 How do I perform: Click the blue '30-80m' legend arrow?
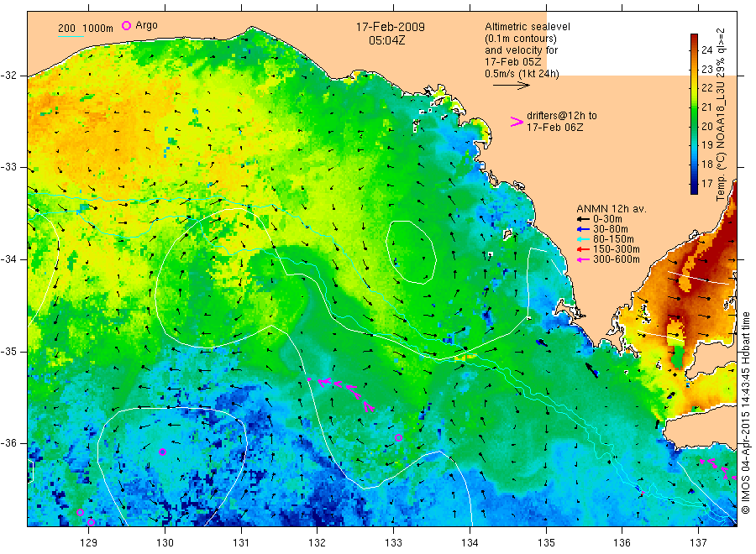click(x=584, y=230)
